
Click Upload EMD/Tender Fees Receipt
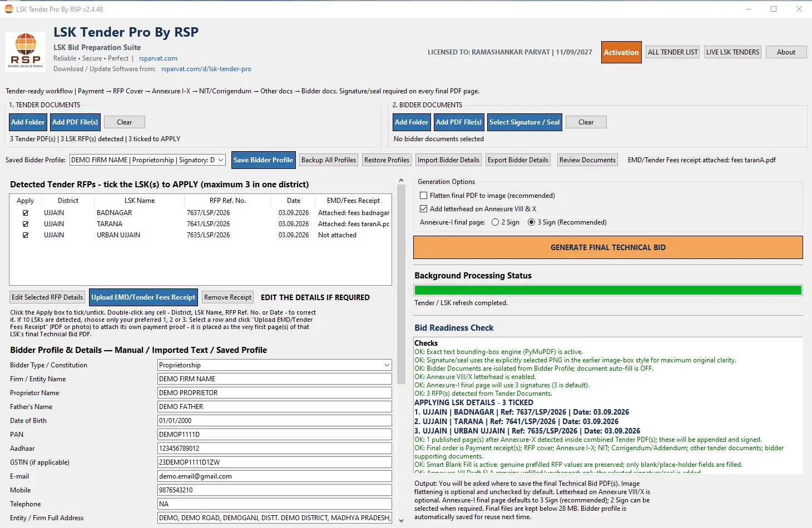point(143,297)
